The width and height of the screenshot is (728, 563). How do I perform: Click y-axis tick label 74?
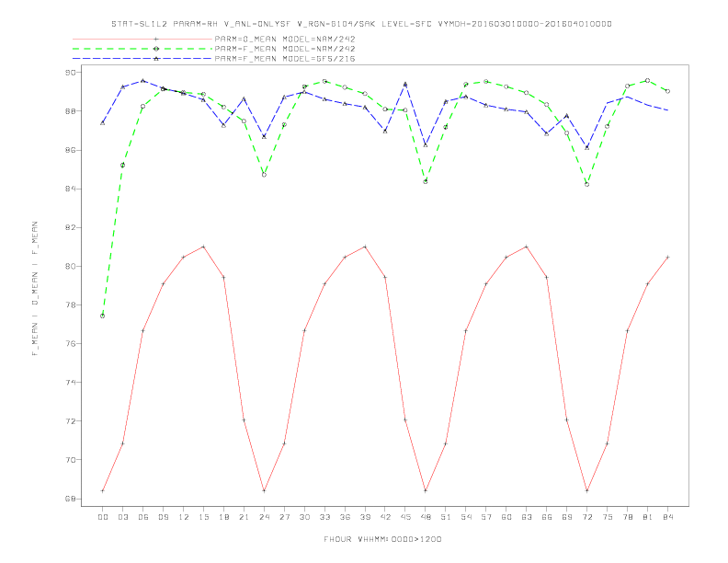[71, 383]
